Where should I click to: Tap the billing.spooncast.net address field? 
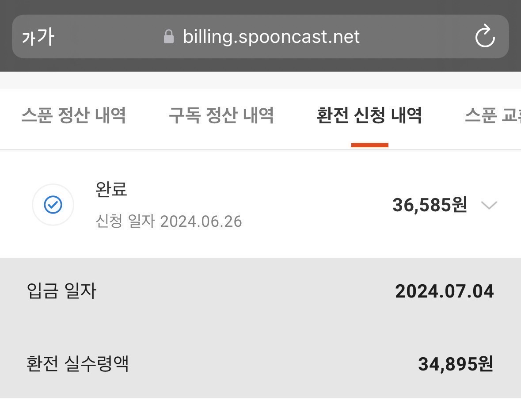[271, 37]
